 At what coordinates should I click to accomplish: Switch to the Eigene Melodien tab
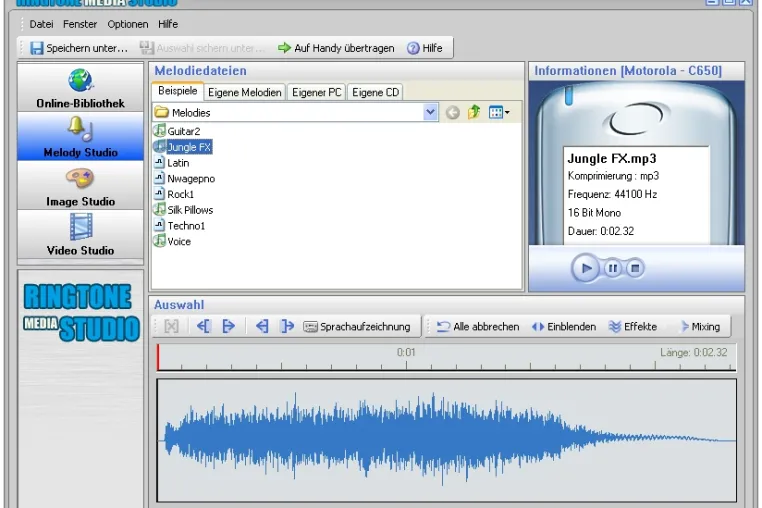point(244,92)
